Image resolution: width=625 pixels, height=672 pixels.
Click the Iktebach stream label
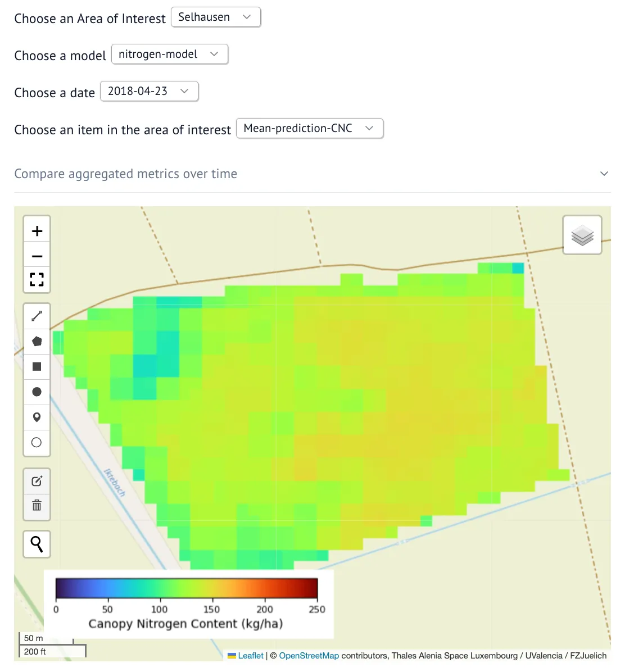115,483
